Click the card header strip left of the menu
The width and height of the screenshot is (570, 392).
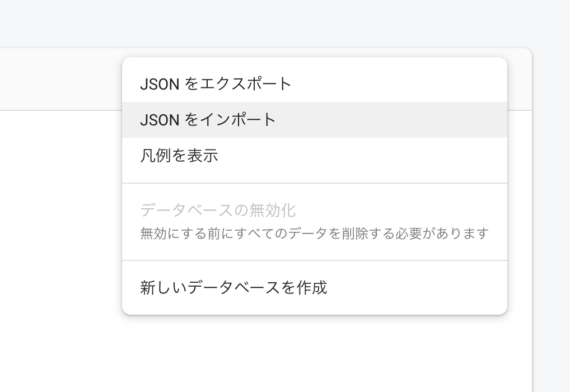tap(56, 80)
